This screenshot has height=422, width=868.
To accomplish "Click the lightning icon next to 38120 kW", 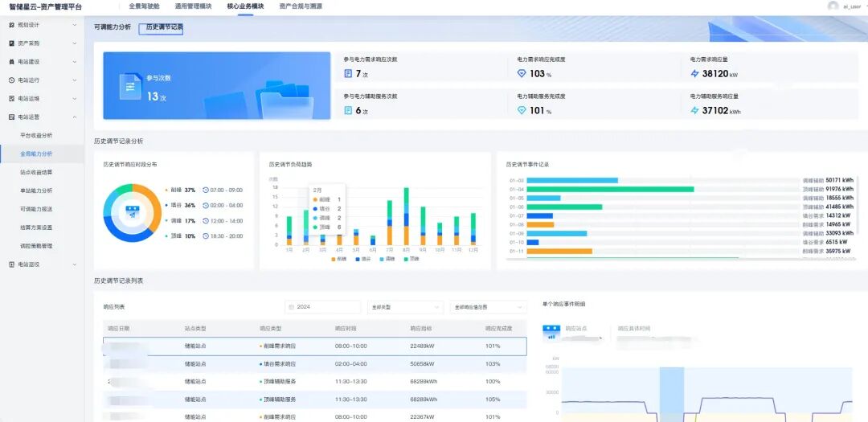I will pyautogui.click(x=695, y=73).
